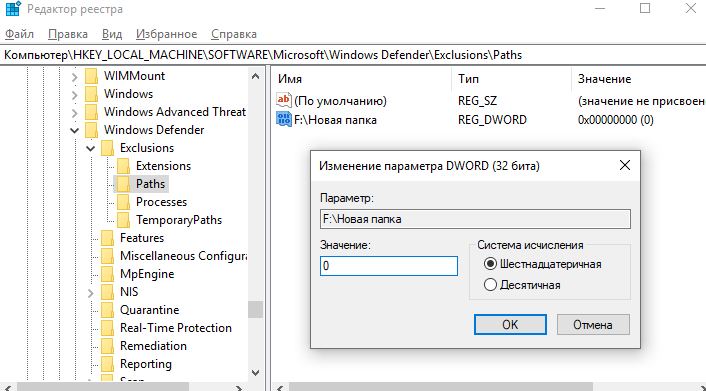Collapse the Exclusions node

coord(91,148)
